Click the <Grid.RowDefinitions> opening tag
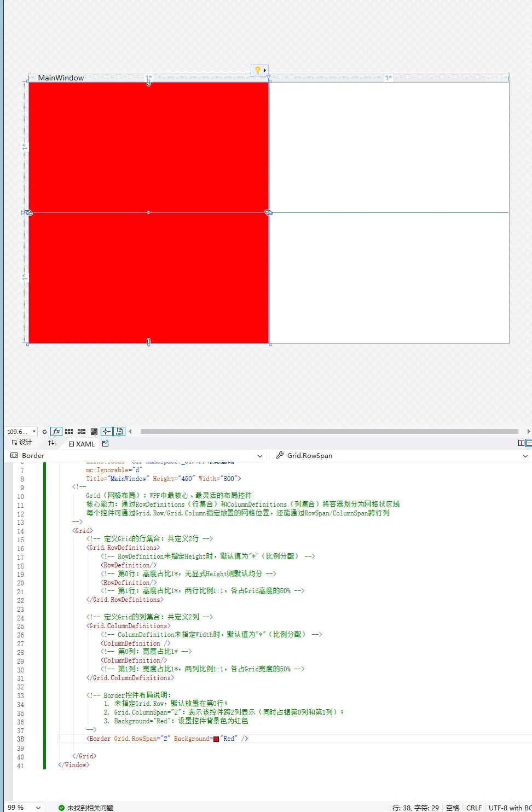 pyautogui.click(x=123, y=548)
